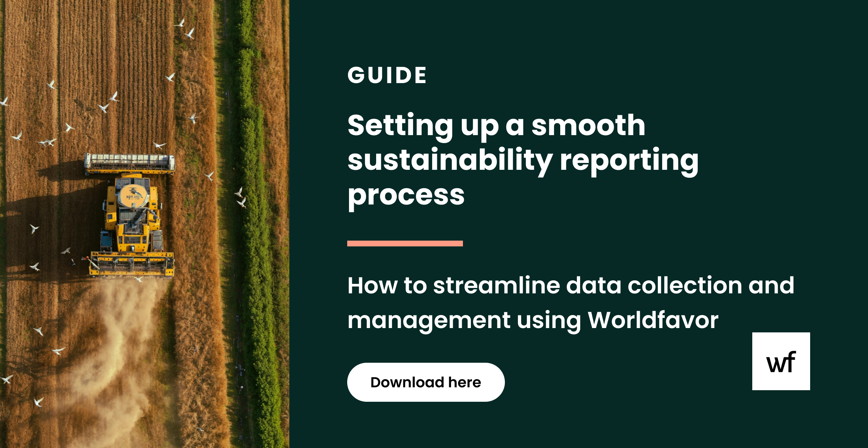Click the word 'Worldfavor' in the subtitle
Image resolution: width=868 pixels, height=448 pixels.
tap(653, 320)
